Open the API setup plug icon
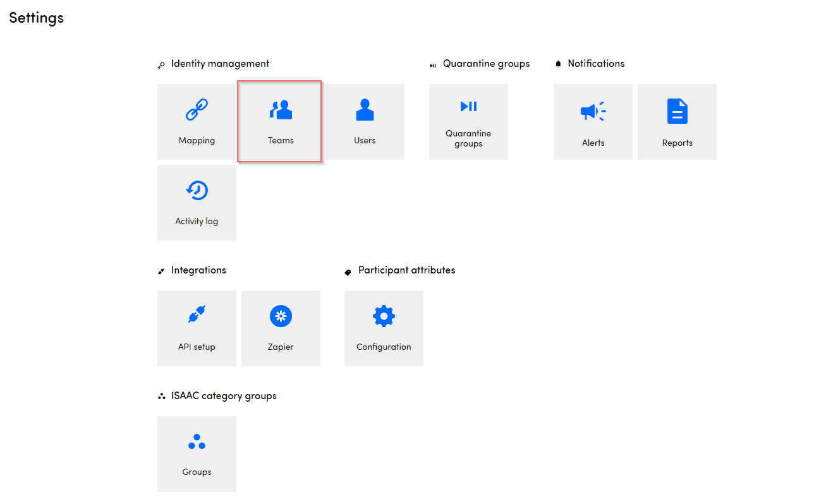Image resolution: width=826 pixels, height=504 pixels. [x=197, y=315]
